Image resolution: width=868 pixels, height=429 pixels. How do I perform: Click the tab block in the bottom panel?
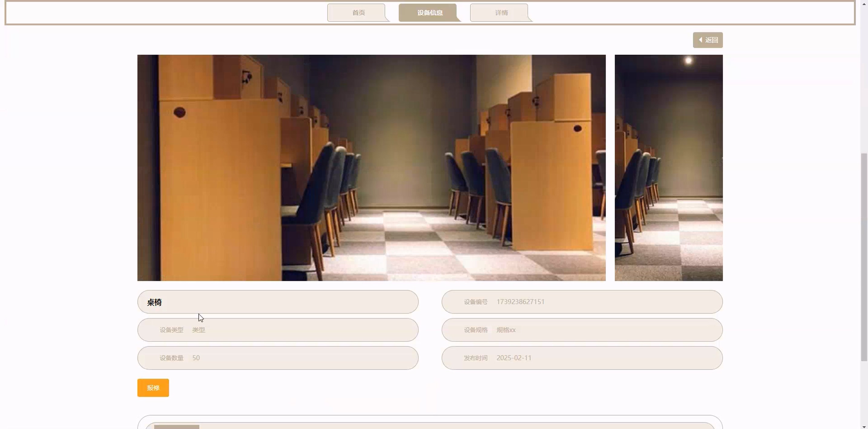[176, 427]
